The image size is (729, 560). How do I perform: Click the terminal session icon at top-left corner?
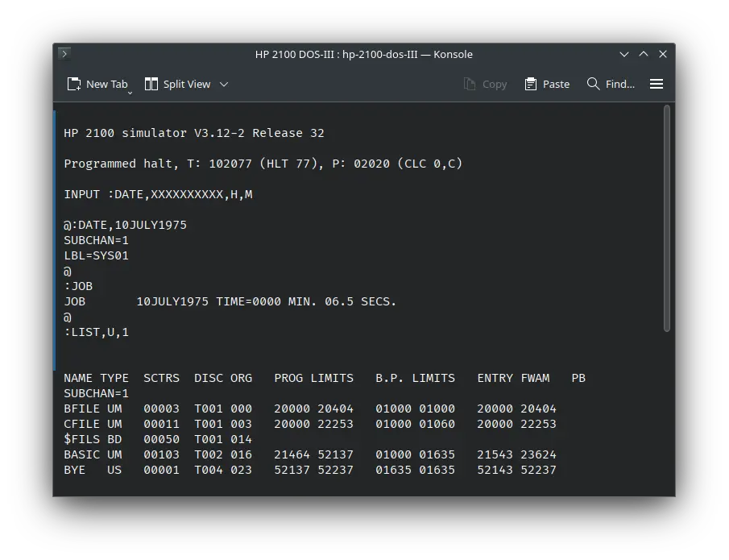tap(64, 54)
